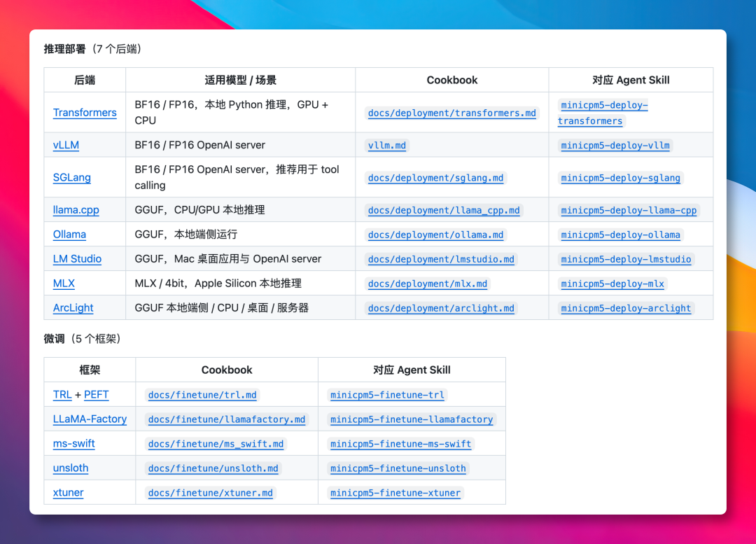The height and width of the screenshot is (544, 756).
Task: Open minicpm5-finetune-xtuner skill link
Action: (x=395, y=493)
